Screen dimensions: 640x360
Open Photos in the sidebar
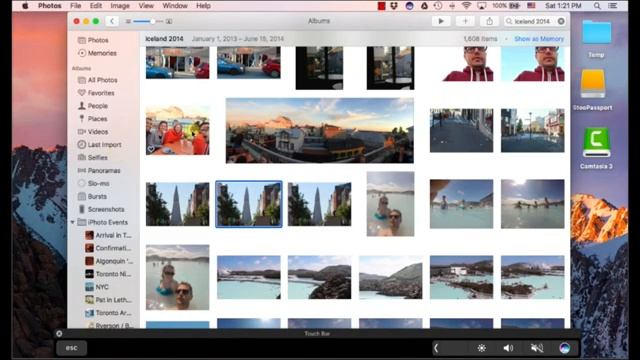point(98,40)
